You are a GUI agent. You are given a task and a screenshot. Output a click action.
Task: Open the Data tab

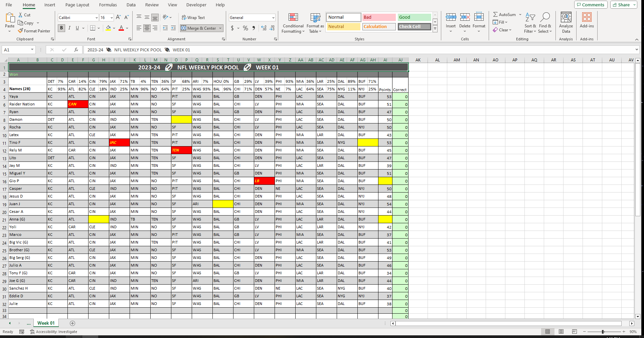pyautogui.click(x=131, y=5)
